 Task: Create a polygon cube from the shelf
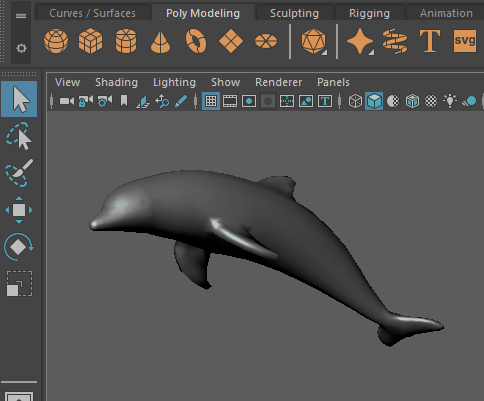pyautogui.click(x=90, y=41)
